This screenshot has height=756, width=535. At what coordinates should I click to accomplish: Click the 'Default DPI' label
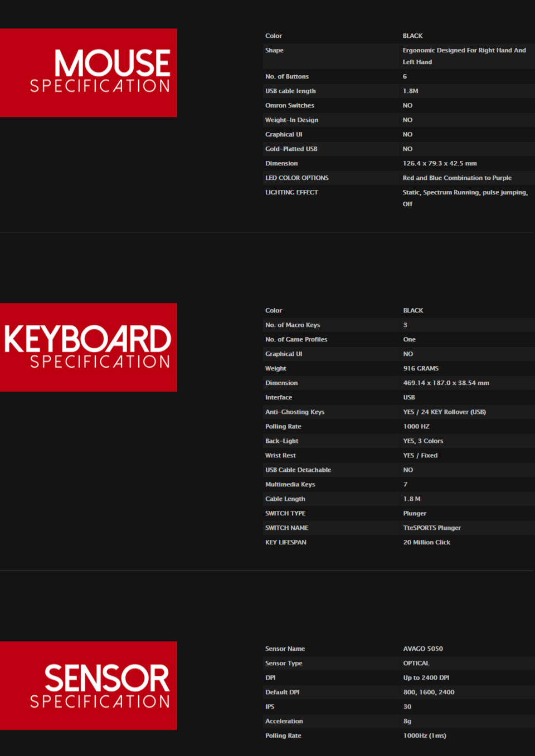(x=282, y=692)
